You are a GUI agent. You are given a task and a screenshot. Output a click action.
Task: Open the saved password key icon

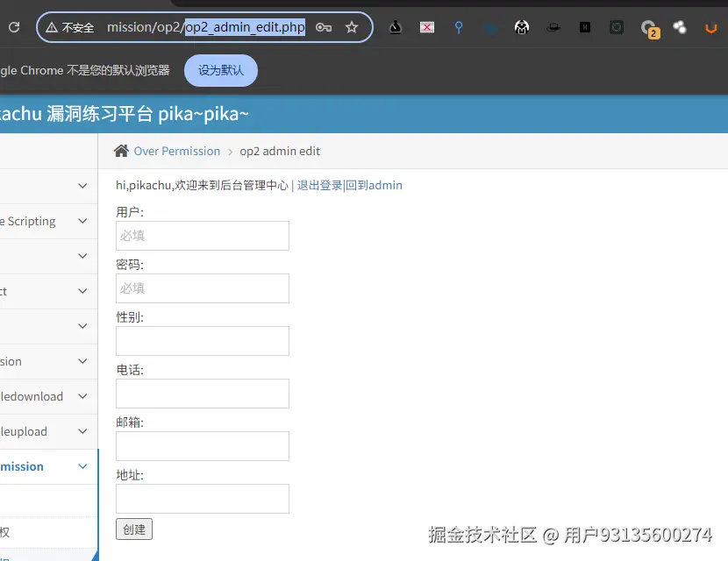[323, 27]
